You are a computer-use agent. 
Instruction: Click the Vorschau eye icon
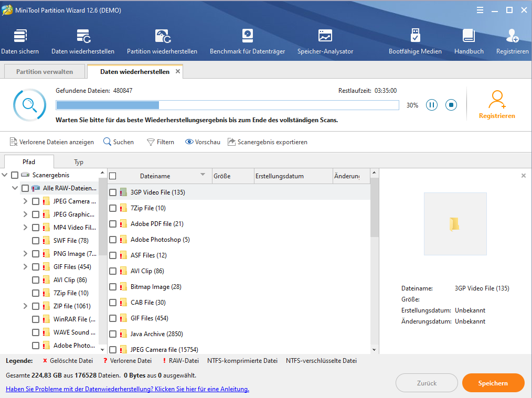coord(189,142)
